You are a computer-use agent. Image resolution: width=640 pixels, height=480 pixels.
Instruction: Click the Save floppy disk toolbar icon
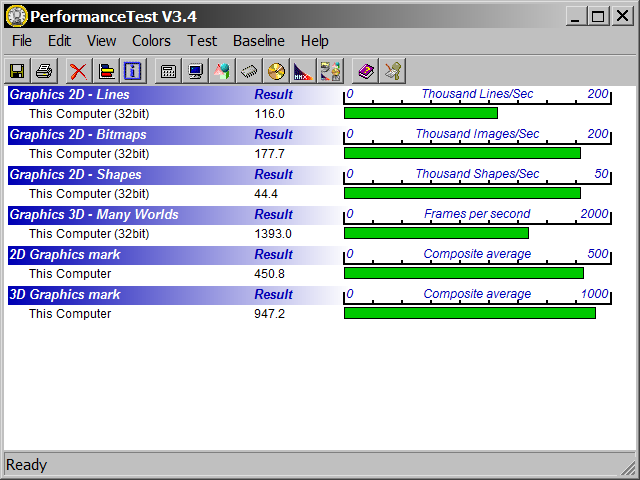click(17, 71)
